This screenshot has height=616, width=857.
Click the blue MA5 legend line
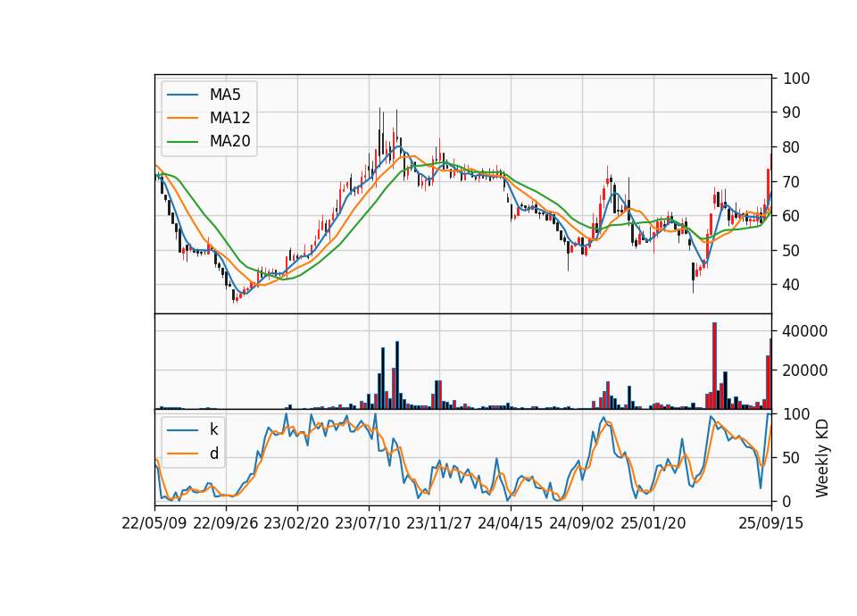[x=182, y=96]
